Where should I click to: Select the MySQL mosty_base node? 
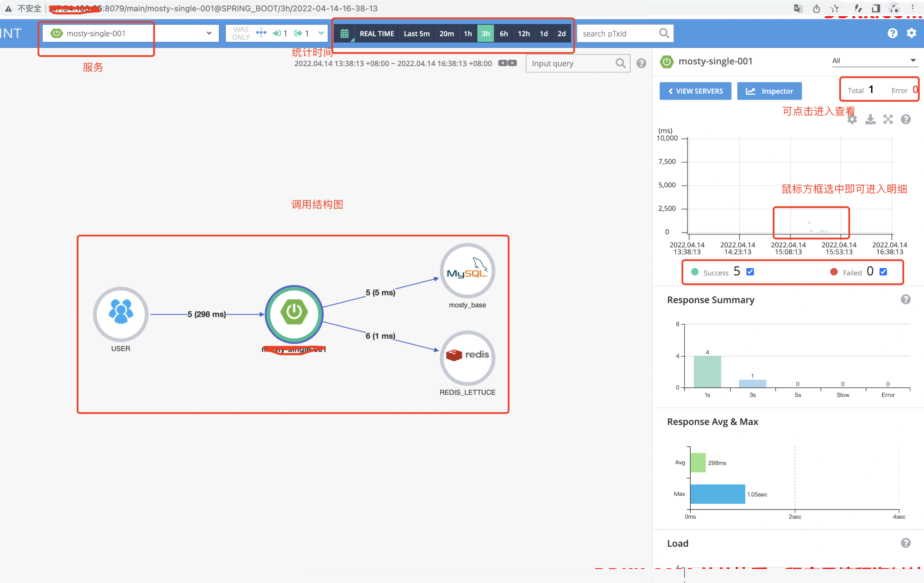click(467, 271)
